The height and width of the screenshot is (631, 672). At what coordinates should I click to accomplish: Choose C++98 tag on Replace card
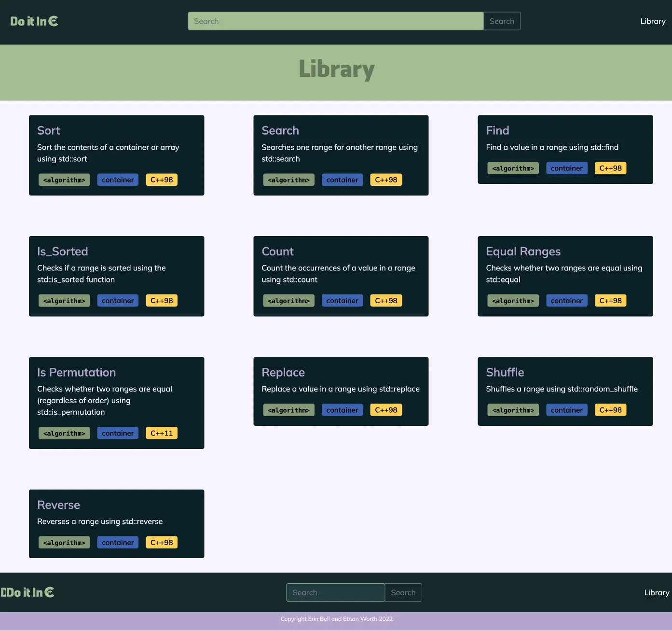[x=386, y=410]
